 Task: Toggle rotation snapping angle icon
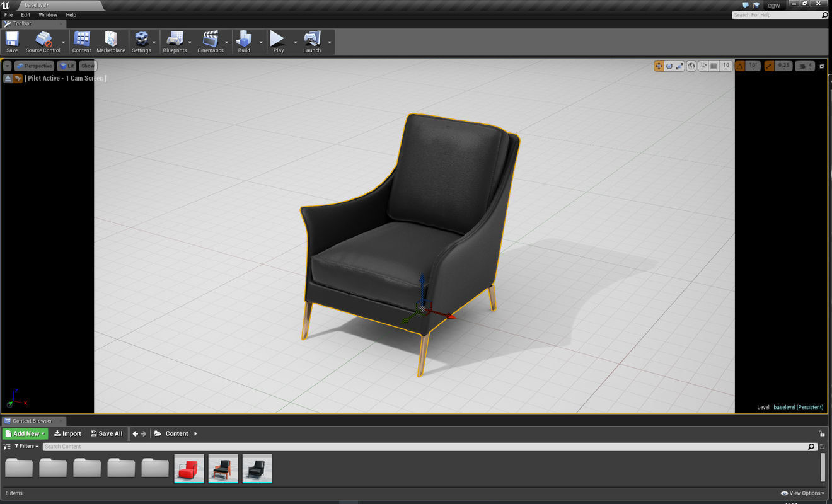pyautogui.click(x=740, y=66)
